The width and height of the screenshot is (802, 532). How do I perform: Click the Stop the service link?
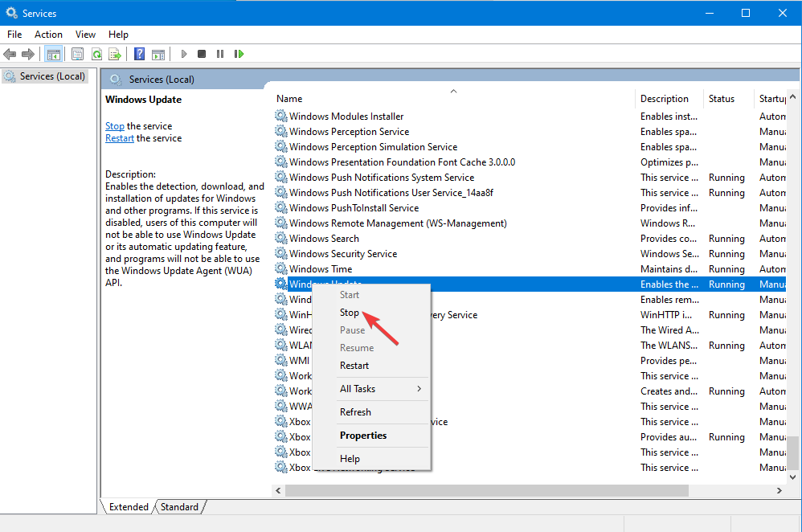[x=115, y=126]
